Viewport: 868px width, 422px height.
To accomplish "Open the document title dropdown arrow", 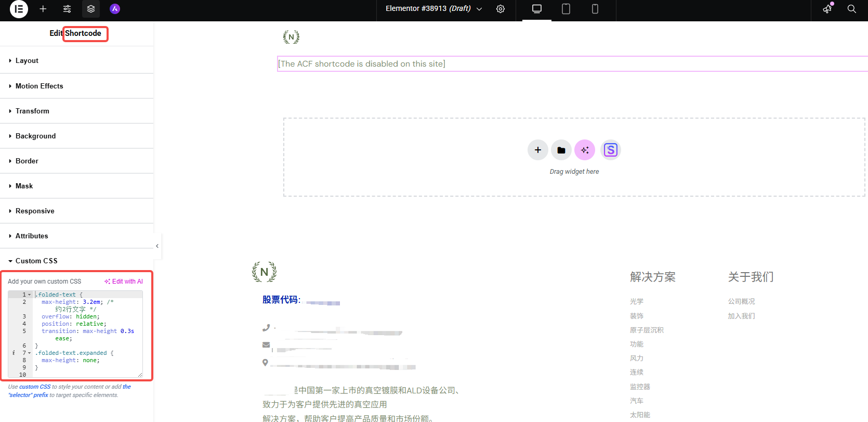I will point(479,9).
